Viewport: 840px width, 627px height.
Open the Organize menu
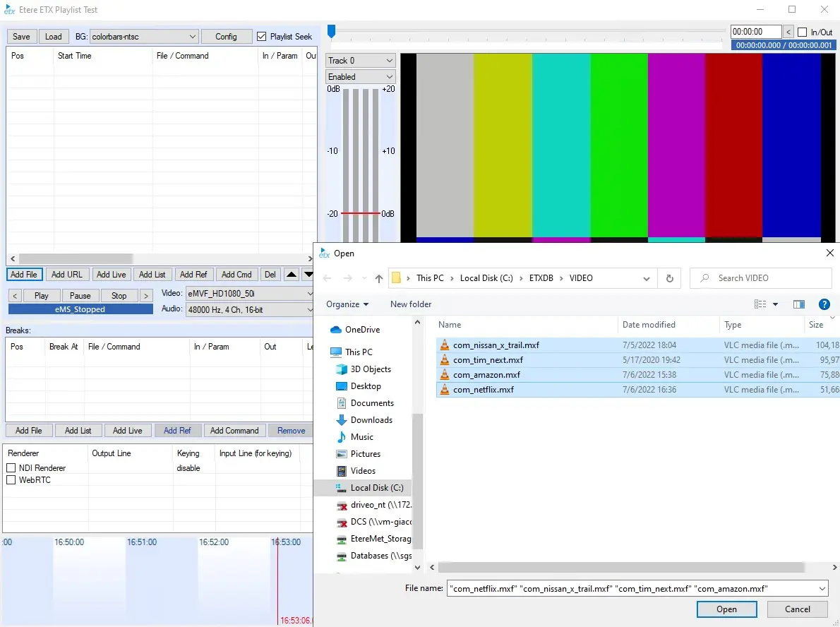pos(347,304)
